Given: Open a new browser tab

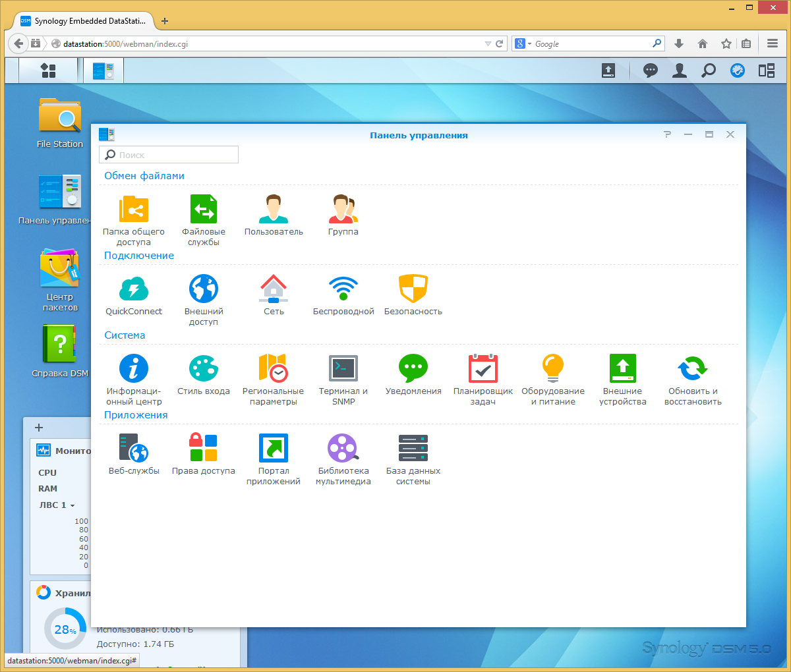Looking at the screenshot, I should [x=165, y=21].
